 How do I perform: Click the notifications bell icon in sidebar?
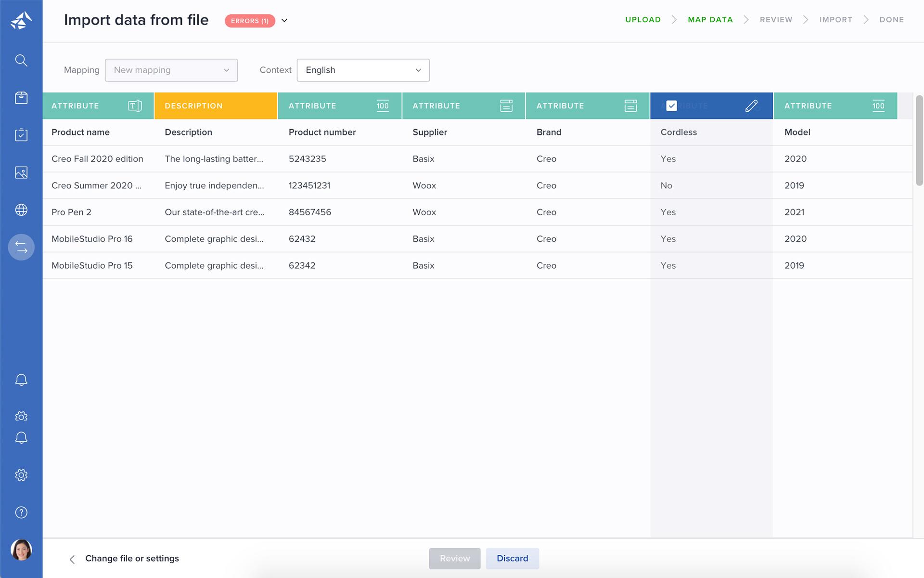click(x=21, y=380)
